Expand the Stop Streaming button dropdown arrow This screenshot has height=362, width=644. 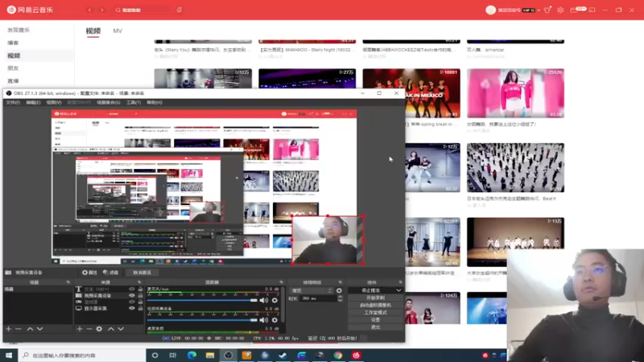tap(398, 290)
